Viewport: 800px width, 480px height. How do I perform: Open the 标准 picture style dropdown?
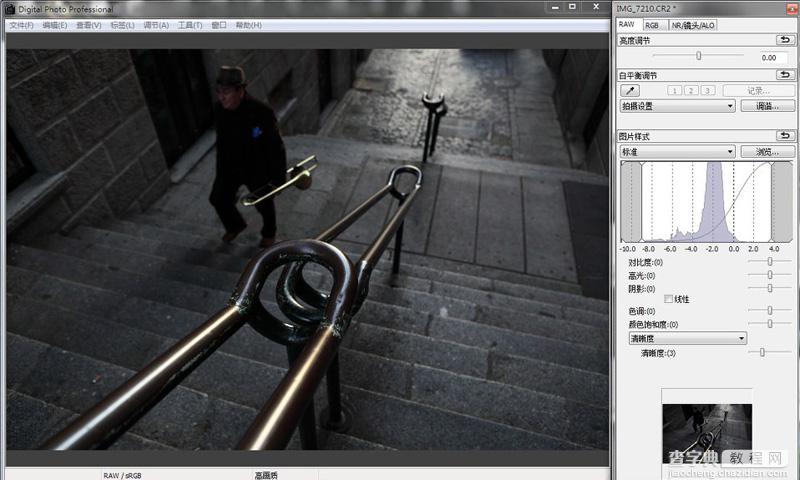[x=678, y=152]
